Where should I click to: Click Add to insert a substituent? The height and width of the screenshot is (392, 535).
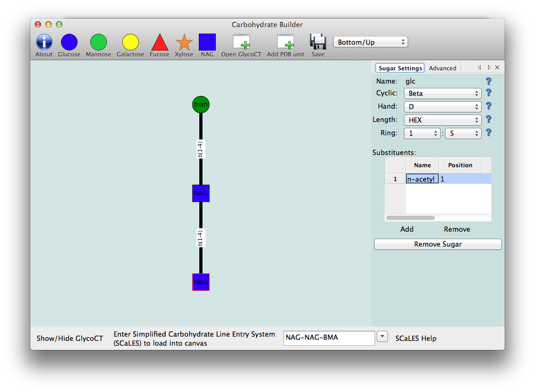(x=407, y=228)
